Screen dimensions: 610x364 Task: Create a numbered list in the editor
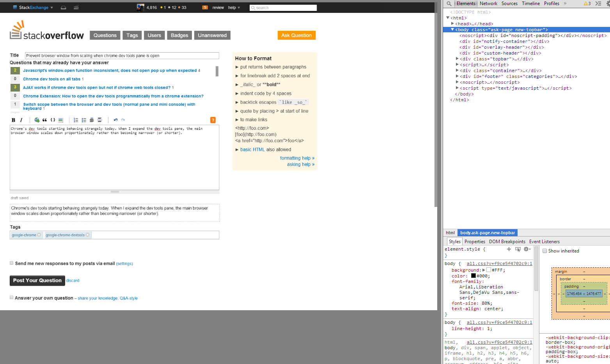pos(76,120)
